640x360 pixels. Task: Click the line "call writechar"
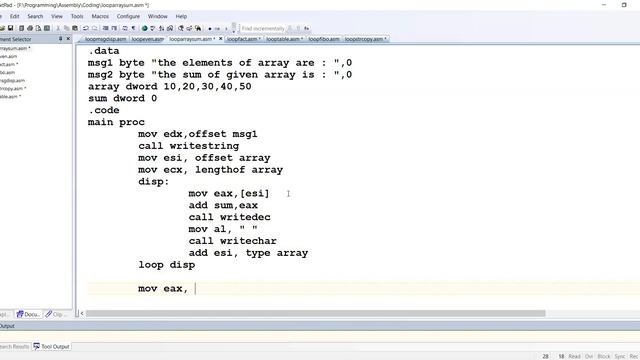coord(233,241)
